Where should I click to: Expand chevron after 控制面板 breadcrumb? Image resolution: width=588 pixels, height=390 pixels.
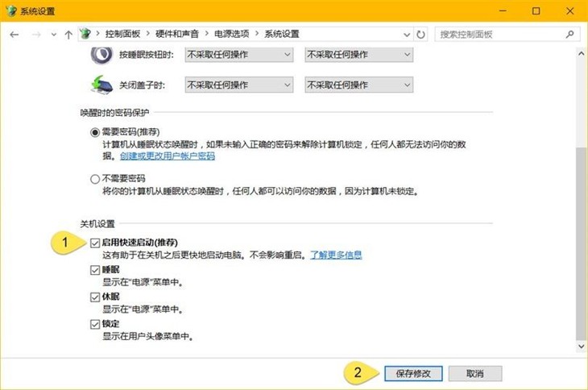point(147,34)
